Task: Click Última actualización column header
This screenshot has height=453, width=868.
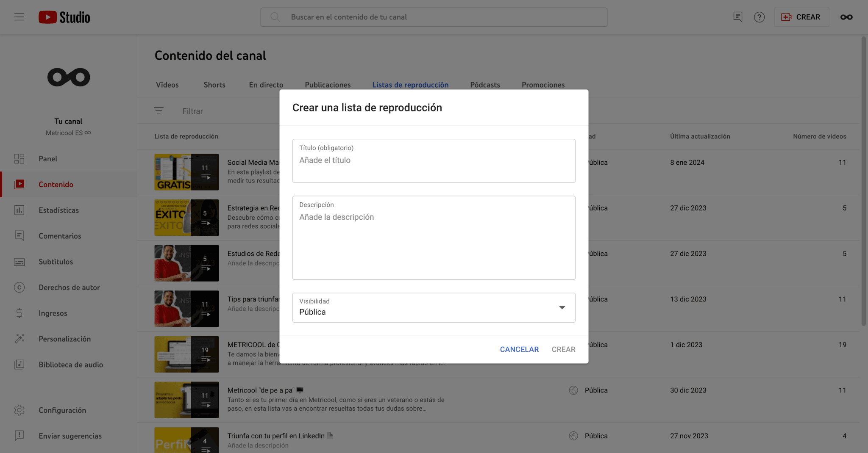Action: tap(700, 136)
